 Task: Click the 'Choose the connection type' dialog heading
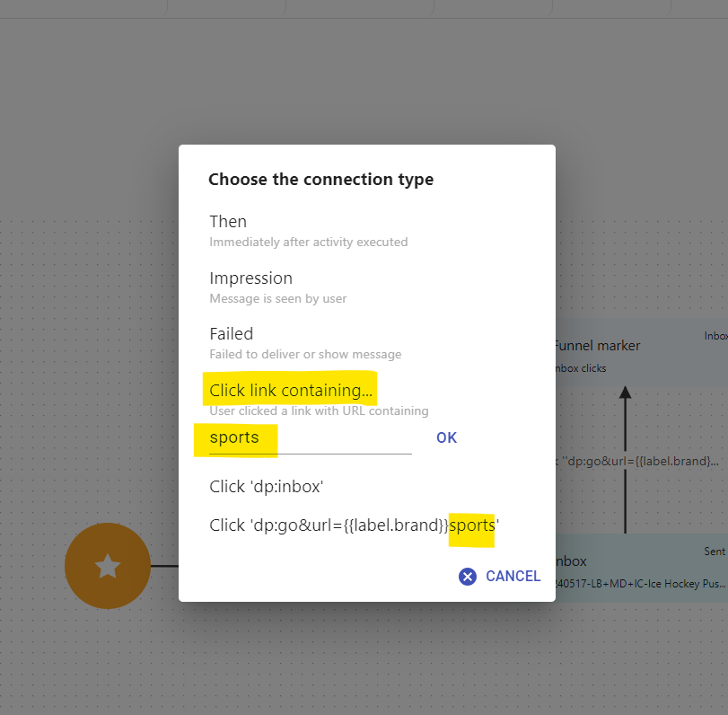click(x=320, y=180)
